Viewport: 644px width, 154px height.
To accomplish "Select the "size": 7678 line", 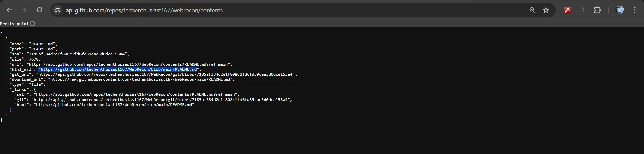I will pos(25,59).
